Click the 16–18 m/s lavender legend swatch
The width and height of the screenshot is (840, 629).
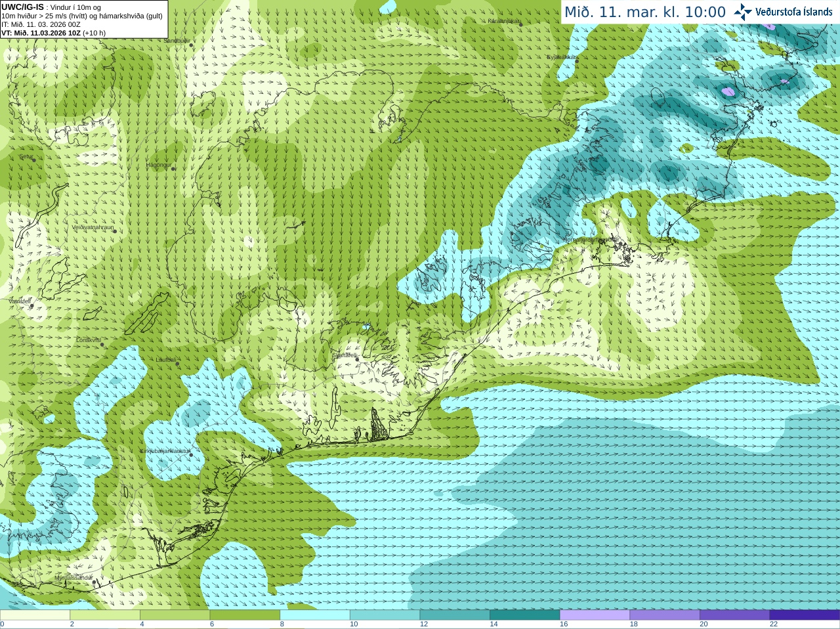coord(595,615)
